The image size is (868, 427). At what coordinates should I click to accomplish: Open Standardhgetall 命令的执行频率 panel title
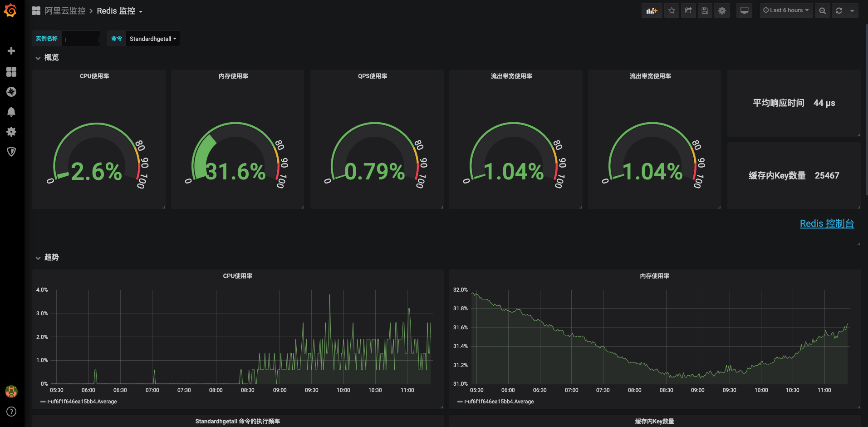238,422
